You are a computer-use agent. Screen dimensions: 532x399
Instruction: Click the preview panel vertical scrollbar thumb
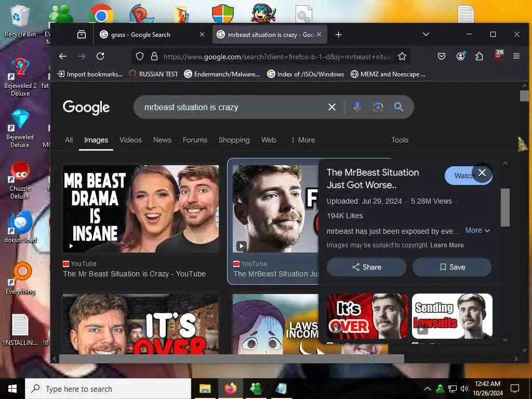click(505, 207)
